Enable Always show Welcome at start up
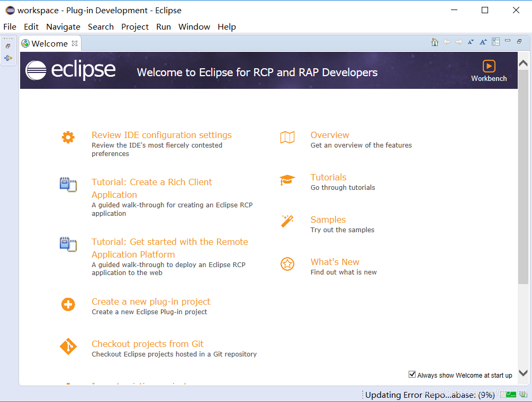The width and height of the screenshot is (532, 402). 412,374
